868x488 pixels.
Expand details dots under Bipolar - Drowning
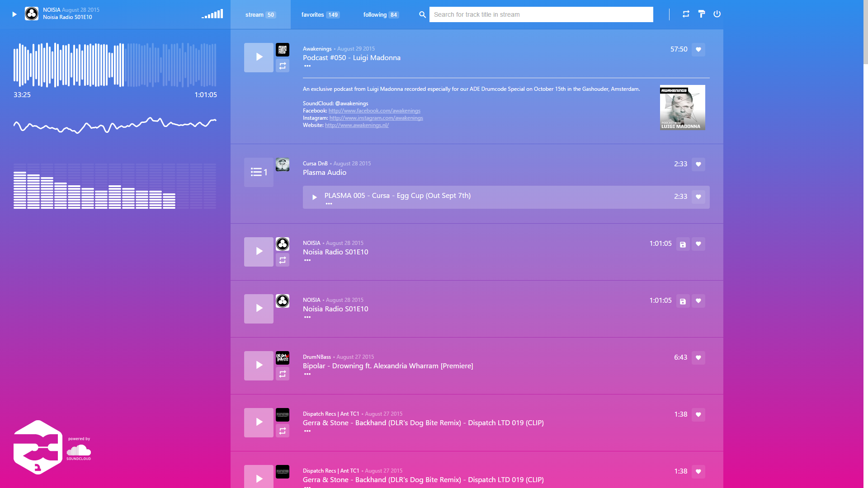tap(307, 374)
